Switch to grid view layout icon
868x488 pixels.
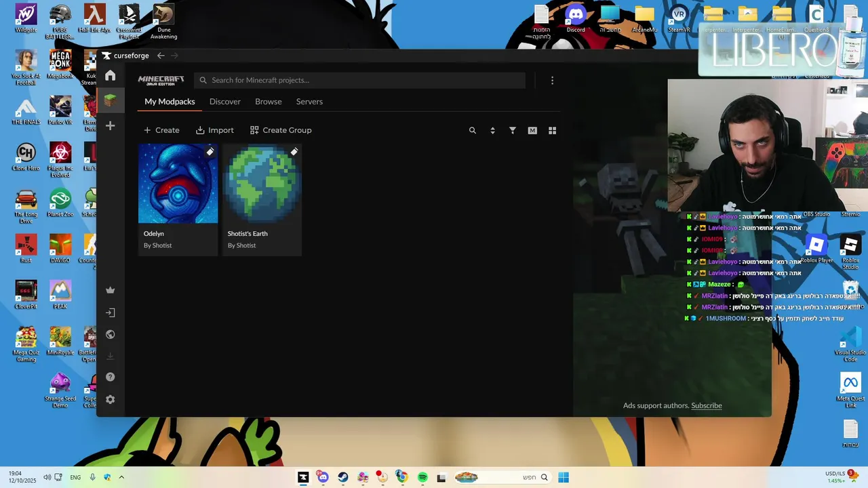[x=552, y=130]
